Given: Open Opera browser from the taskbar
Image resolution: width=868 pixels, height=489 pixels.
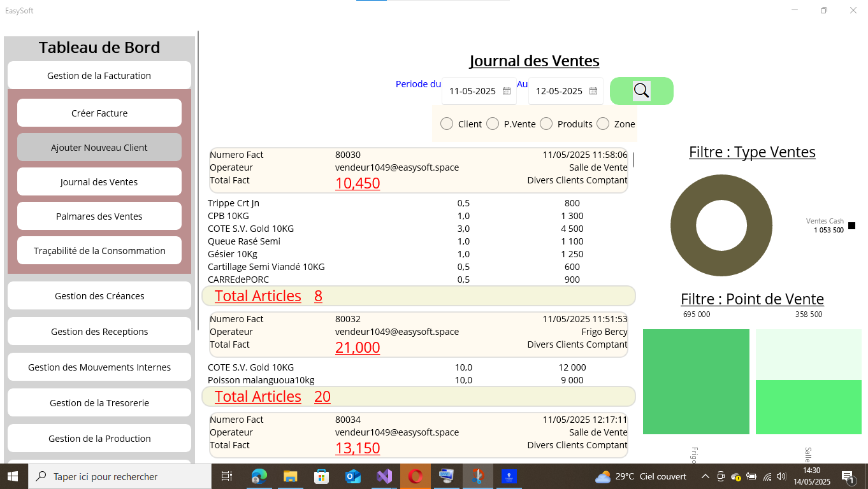Looking at the screenshot, I should [x=415, y=476].
